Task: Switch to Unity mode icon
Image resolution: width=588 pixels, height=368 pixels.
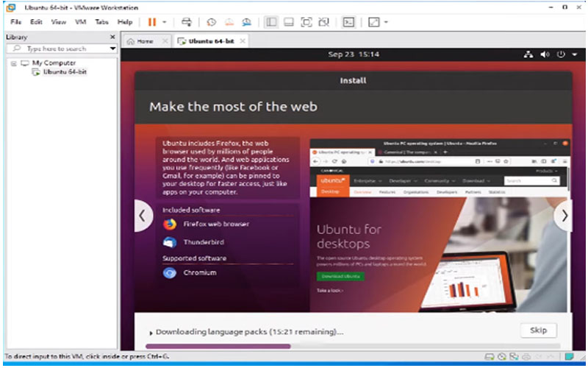Action: [x=323, y=22]
